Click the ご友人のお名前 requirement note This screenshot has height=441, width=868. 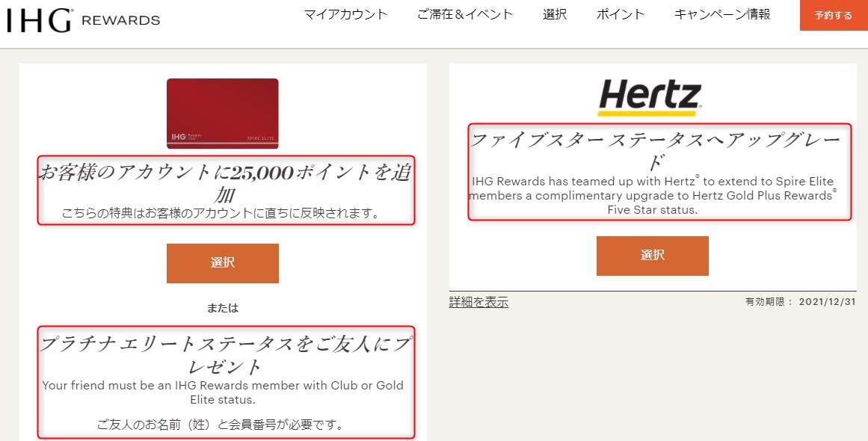(221, 425)
